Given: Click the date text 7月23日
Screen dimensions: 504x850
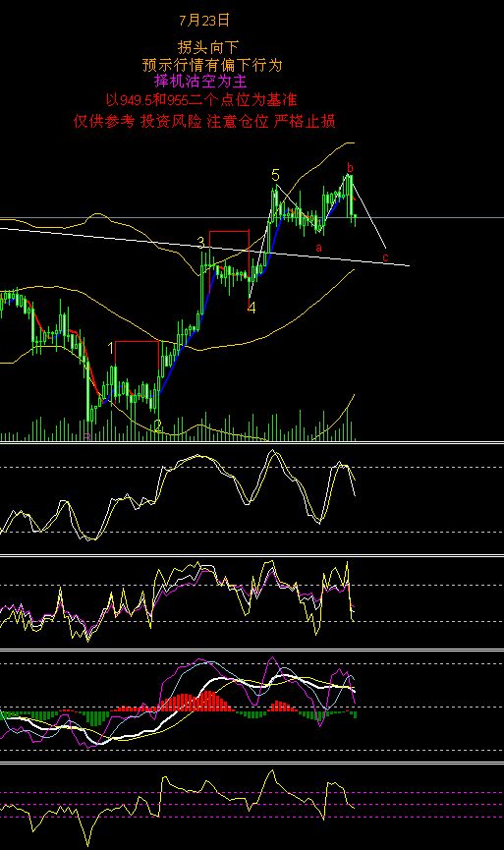Looking at the screenshot, I should [x=205, y=21].
